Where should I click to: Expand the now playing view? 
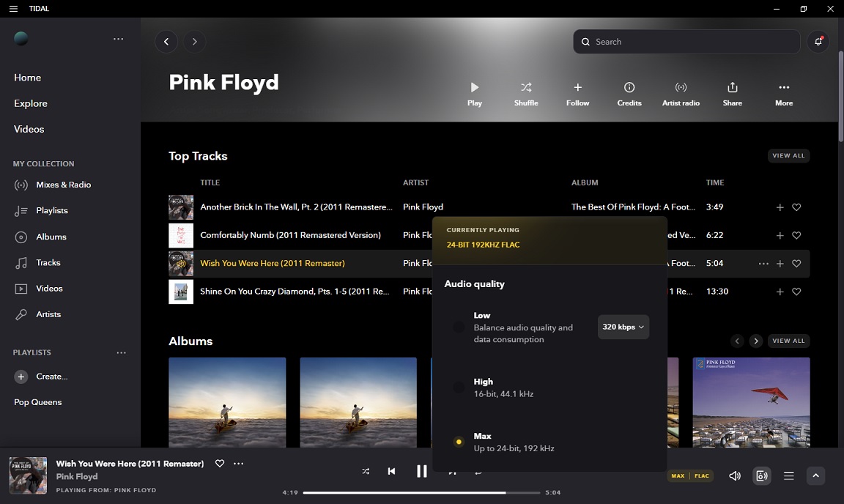815,475
